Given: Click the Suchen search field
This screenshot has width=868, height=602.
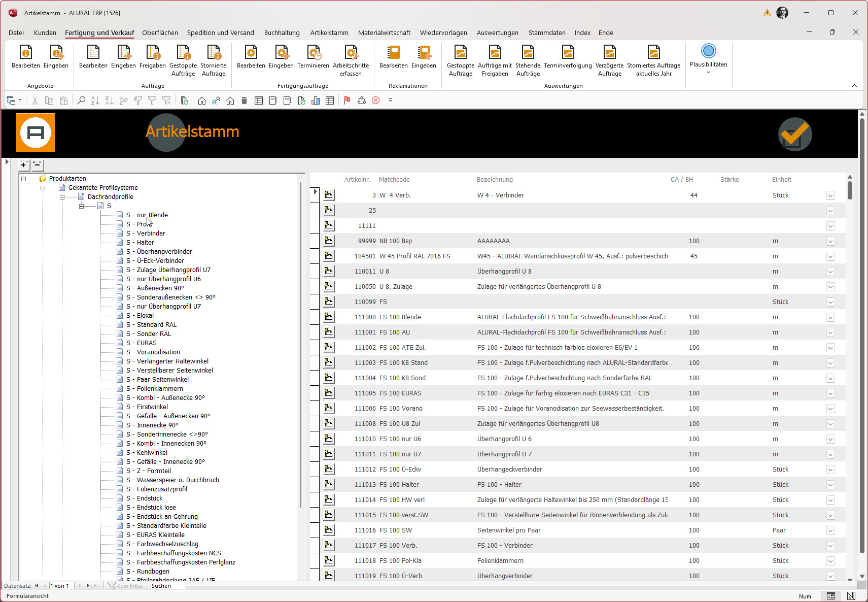Looking at the screenshot, I should point(168,586).
